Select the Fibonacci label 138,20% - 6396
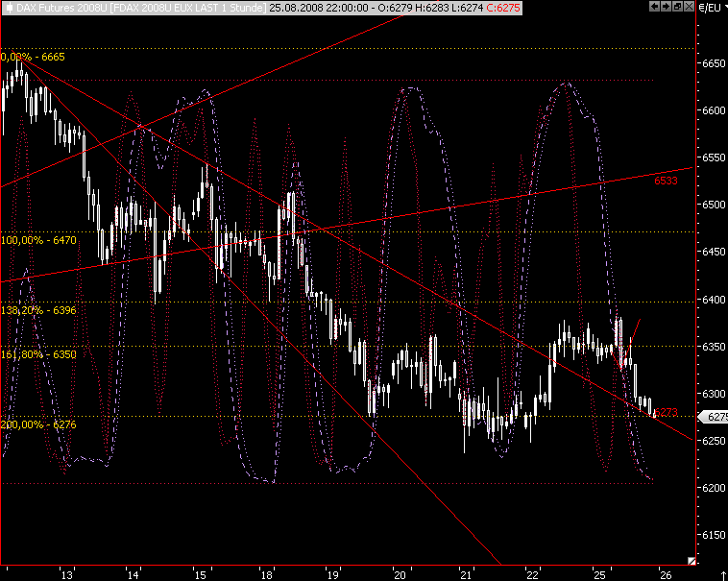 38,310
